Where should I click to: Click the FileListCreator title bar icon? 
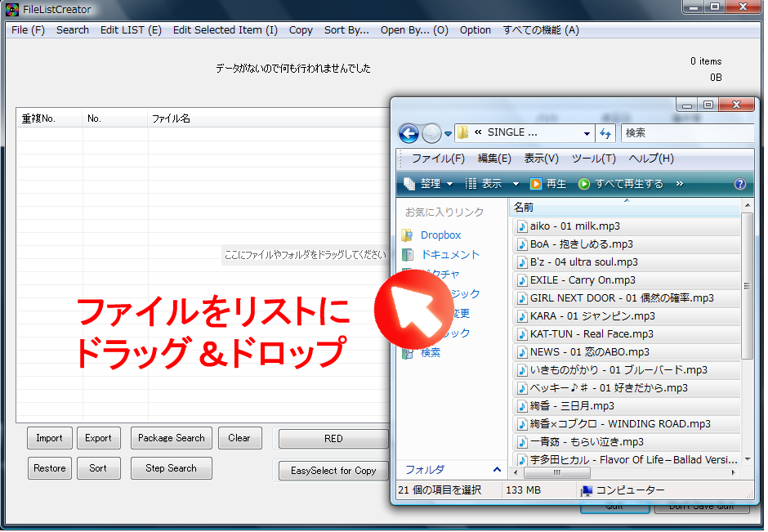11,9
